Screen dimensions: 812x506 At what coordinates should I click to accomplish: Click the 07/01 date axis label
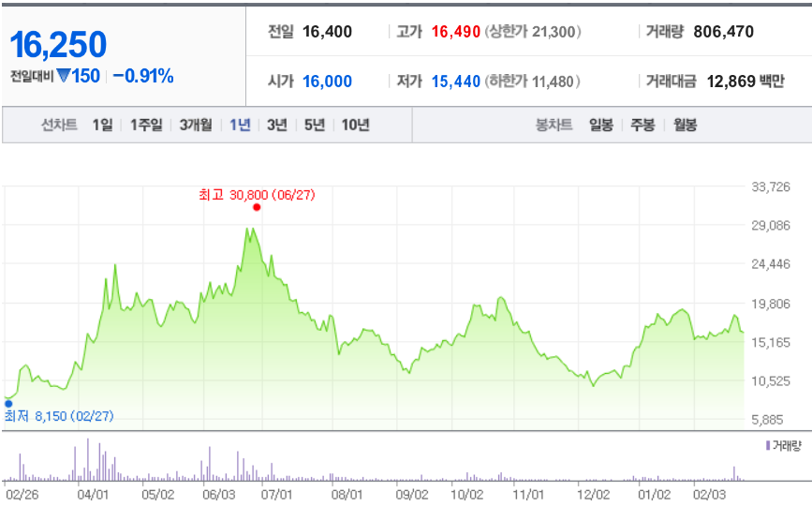pos(276,495)
